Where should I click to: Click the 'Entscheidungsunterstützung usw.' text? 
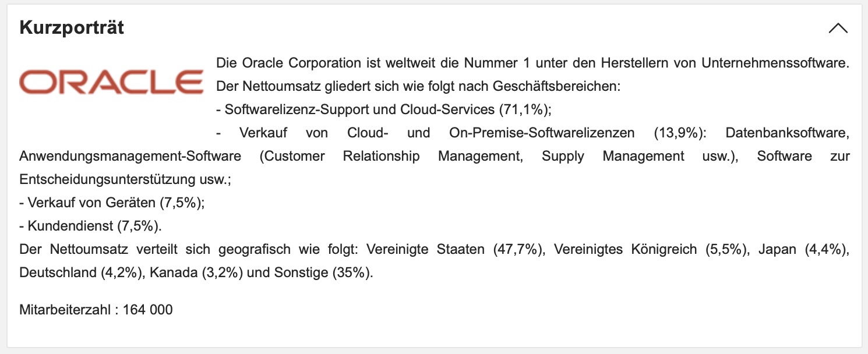125,179
